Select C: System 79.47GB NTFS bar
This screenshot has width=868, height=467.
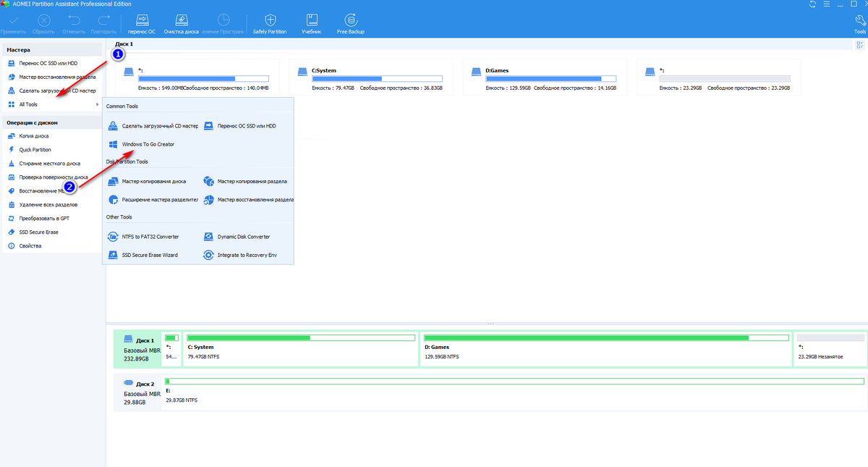tap(302, 348)
